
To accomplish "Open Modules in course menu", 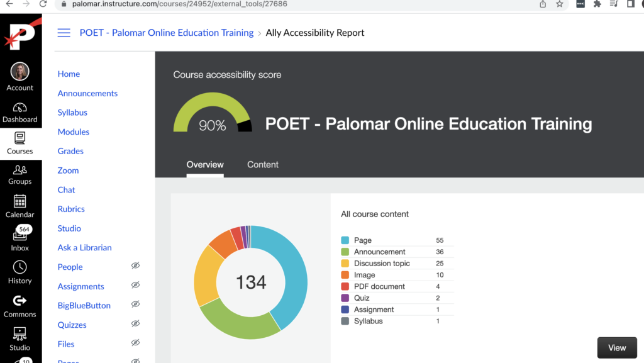I will (x=74, y=132).
